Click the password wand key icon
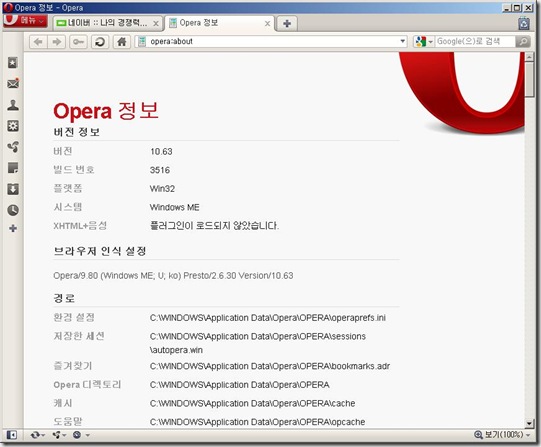This screenshot has width=541, height=447. 78,42
